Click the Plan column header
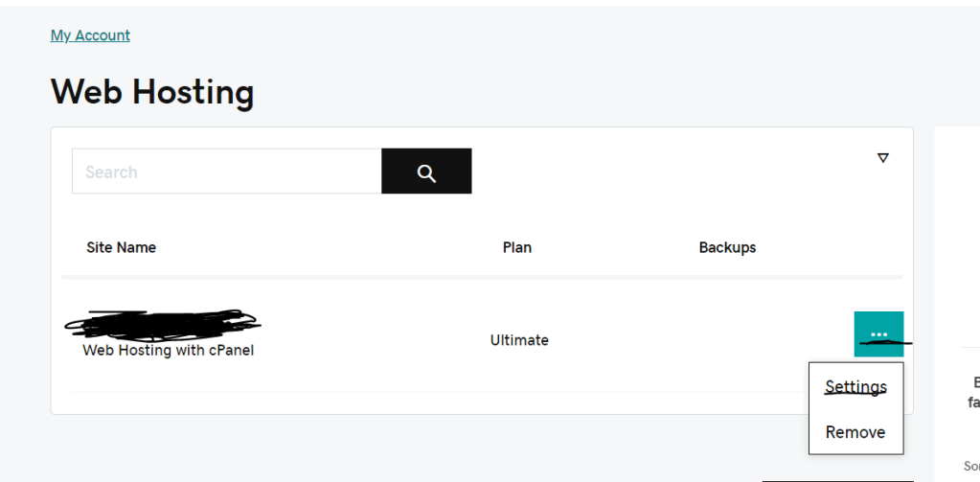 (x=517, y=247)
